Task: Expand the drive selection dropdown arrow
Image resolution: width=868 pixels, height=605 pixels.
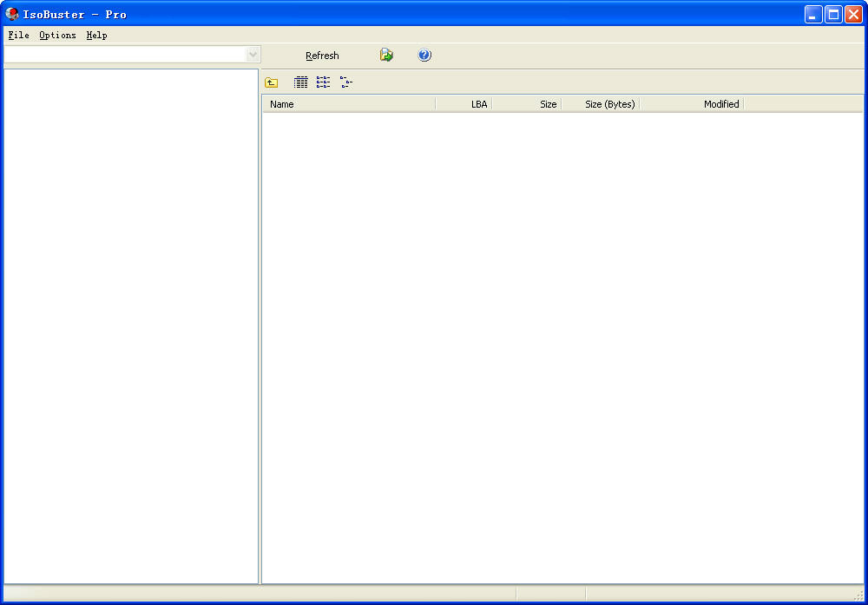Action: point(253,54)
